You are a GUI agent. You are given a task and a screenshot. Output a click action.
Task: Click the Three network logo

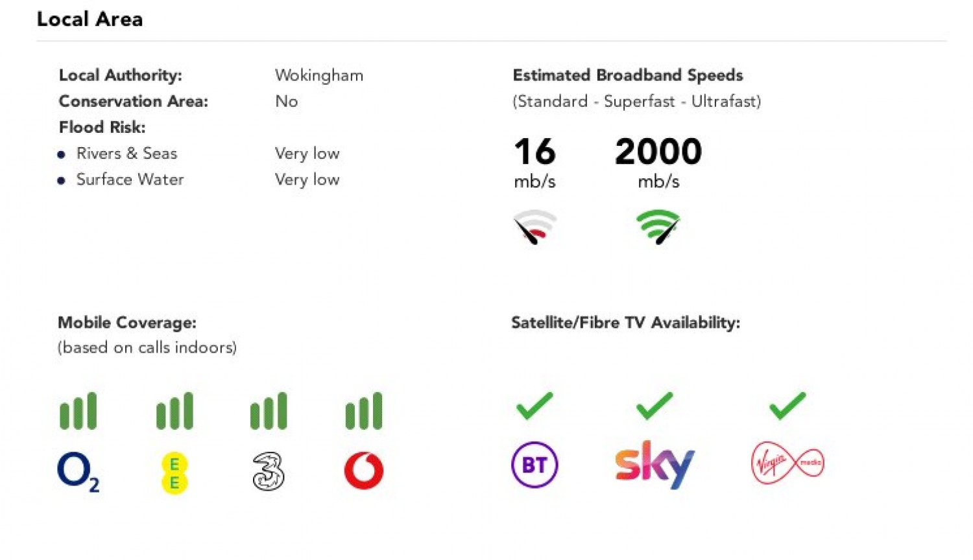click(269, 471)
